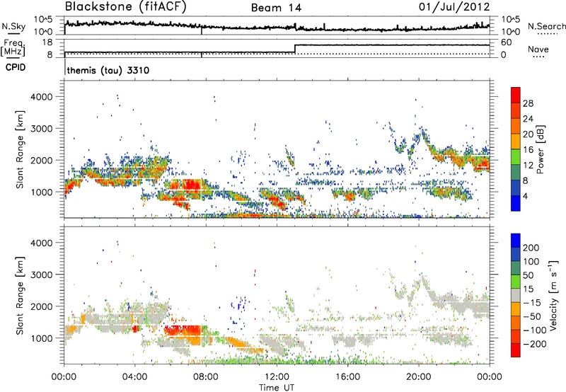Click the '3000' tick of the Velocity panel
This screenshot has height=392, width=566.
tap(42, 275)
